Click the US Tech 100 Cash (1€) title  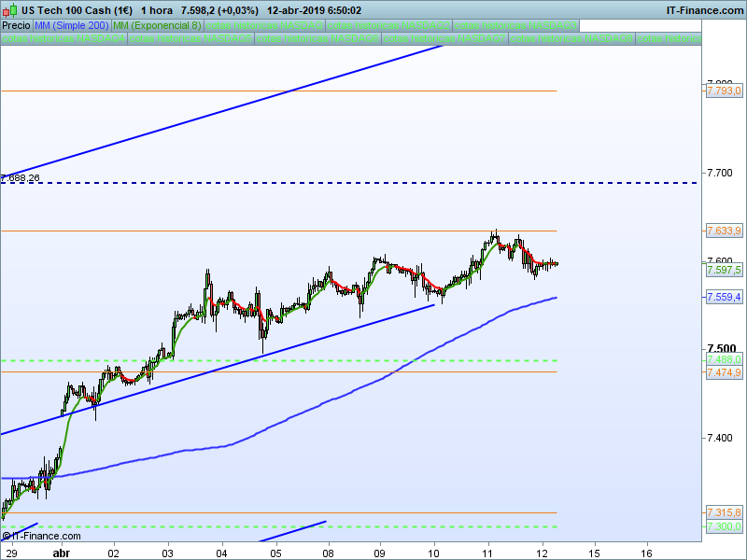(x=77, y=10)
